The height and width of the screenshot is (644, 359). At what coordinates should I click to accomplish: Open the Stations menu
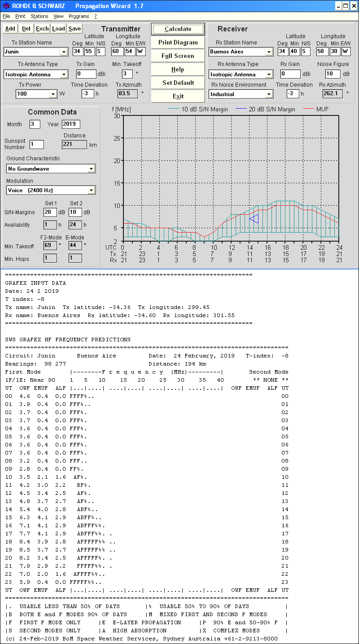(39, 16)
